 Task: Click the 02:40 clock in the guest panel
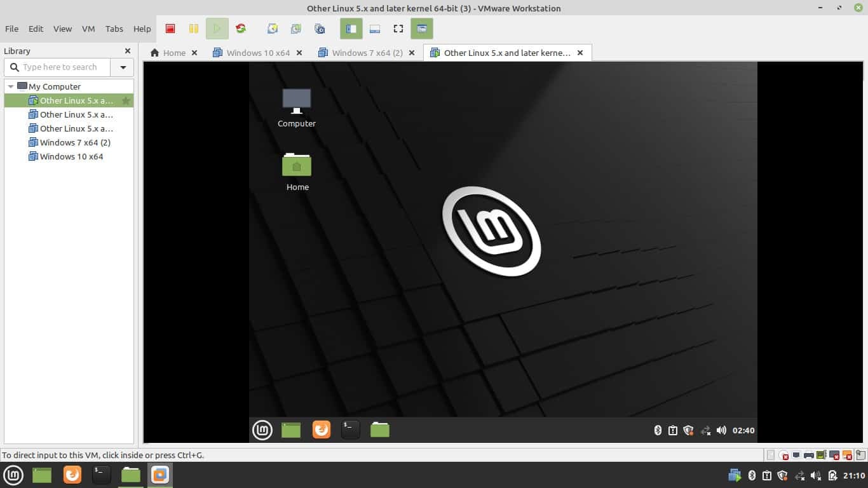pyautogui.click(x=743, y=430)
